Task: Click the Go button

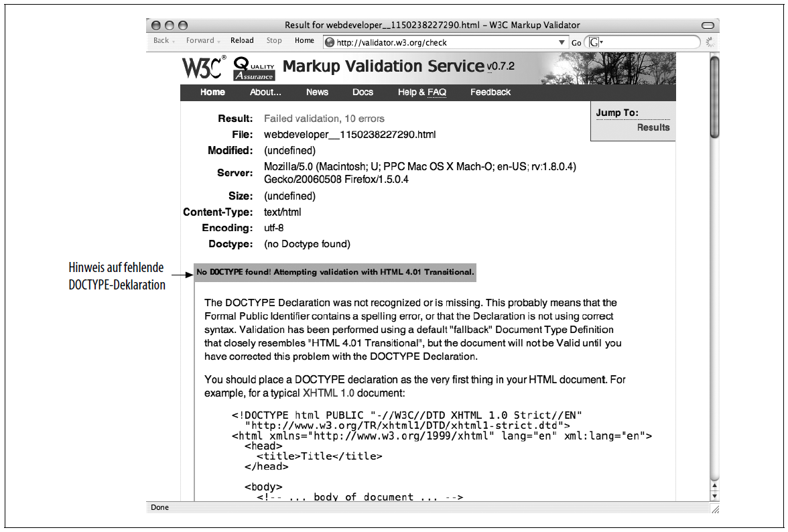Action: point(576,43)
